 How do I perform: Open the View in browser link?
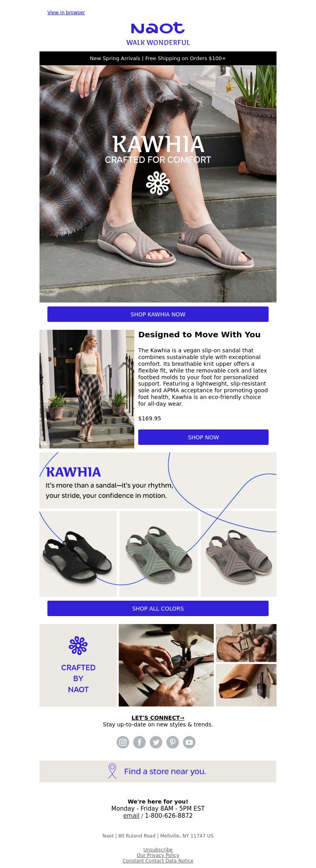point(66,13)
